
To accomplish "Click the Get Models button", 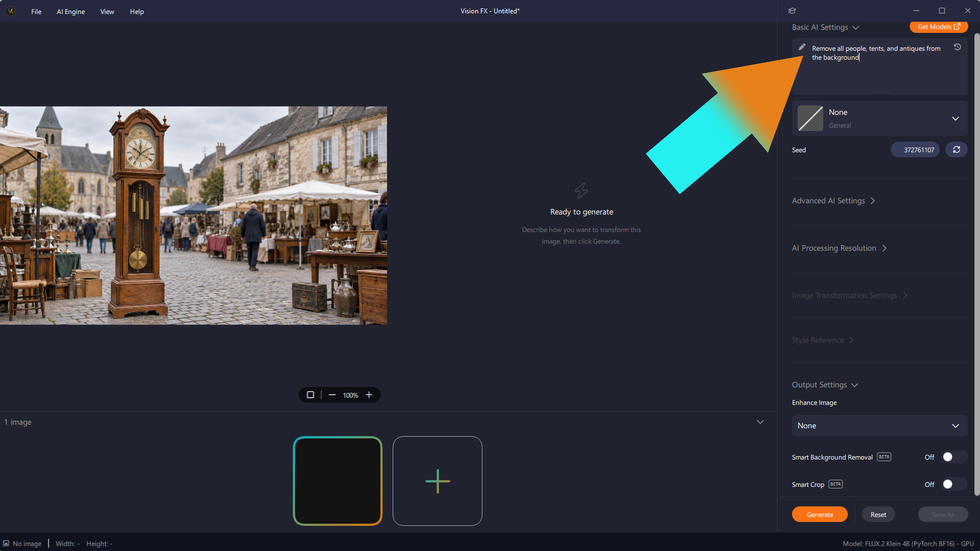I will pos(939,27).
